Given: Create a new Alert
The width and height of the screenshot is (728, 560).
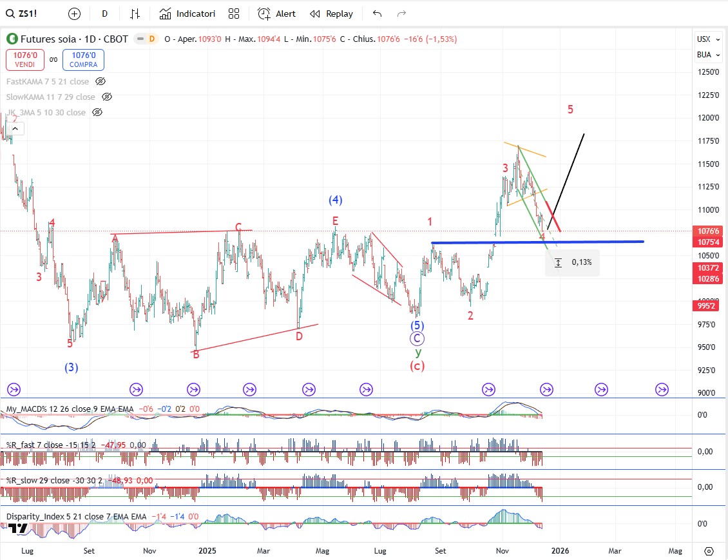Looking at the screenshot, I should [276, 14].
